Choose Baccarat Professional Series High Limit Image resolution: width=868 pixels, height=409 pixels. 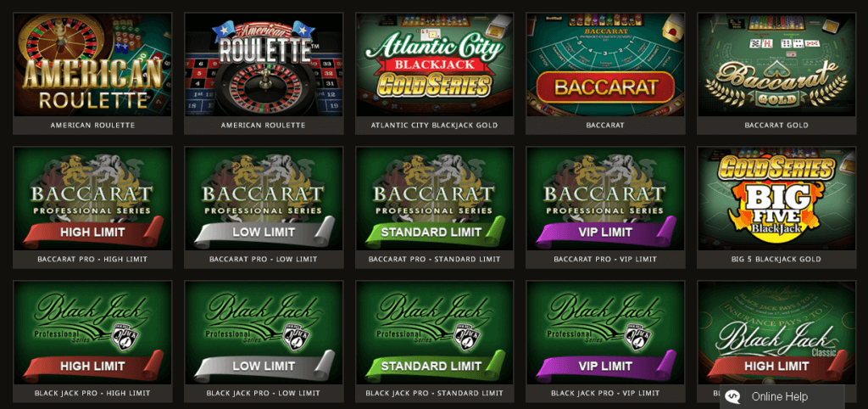click(x=92, y=199)
